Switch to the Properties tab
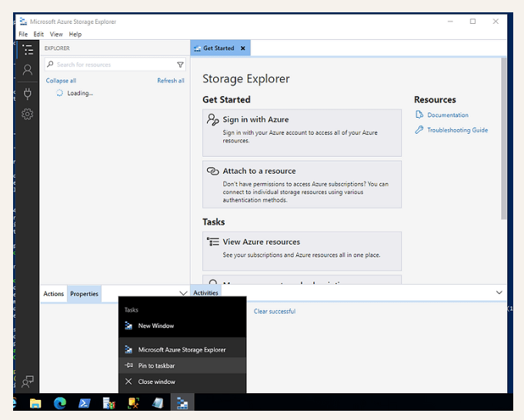Viewport: 524px width, 420px height. click(84, 294)
